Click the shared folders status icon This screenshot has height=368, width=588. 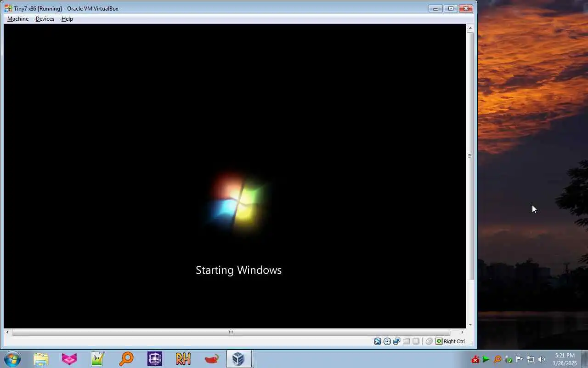[x=406, y=341]
